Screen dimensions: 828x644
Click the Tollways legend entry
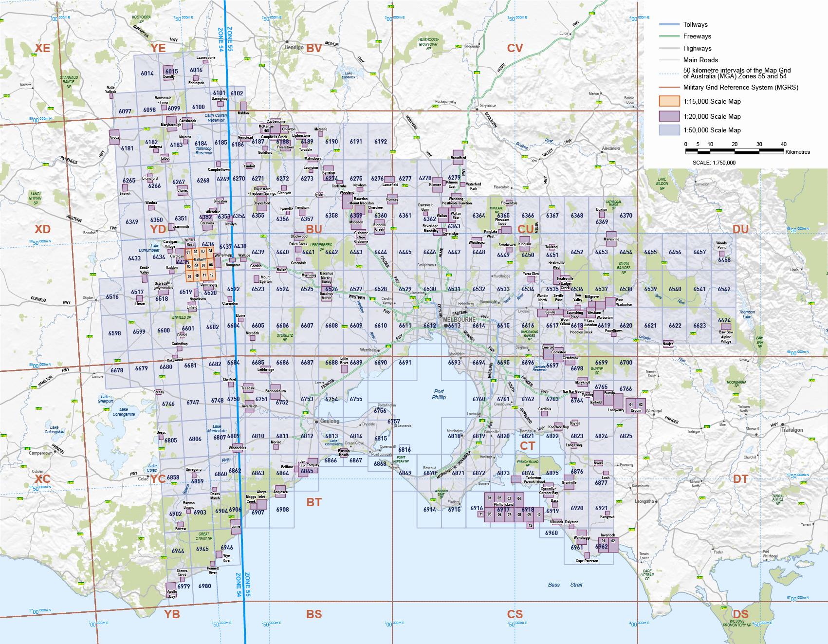(x=695, y=24)
